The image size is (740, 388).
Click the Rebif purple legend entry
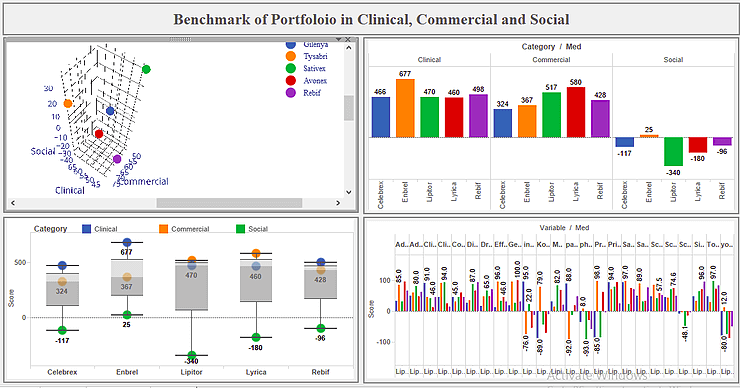(303, 93)
